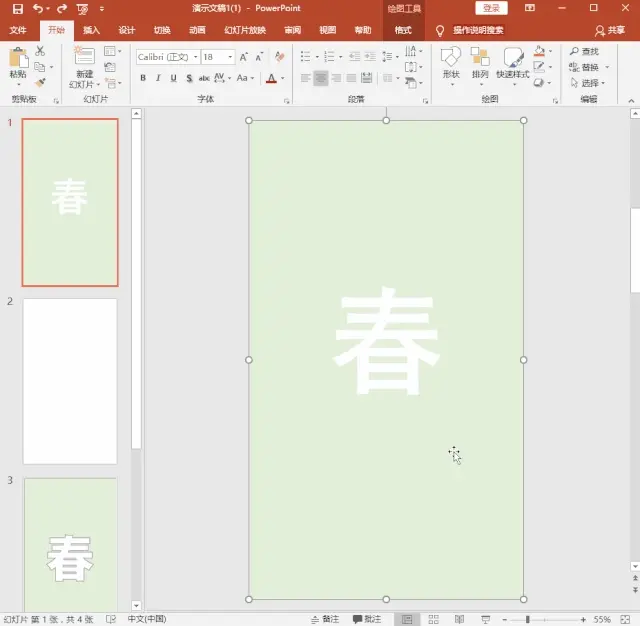Screen dimensions: 640x626
Task: Toggle Italic formatting
Action: pyautogui.click(x=158, y=78)
